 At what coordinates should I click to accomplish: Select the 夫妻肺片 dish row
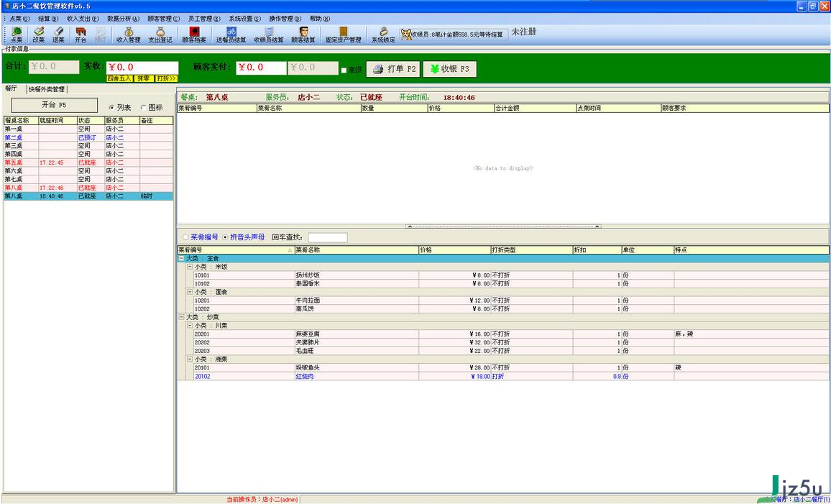[511, 342]
